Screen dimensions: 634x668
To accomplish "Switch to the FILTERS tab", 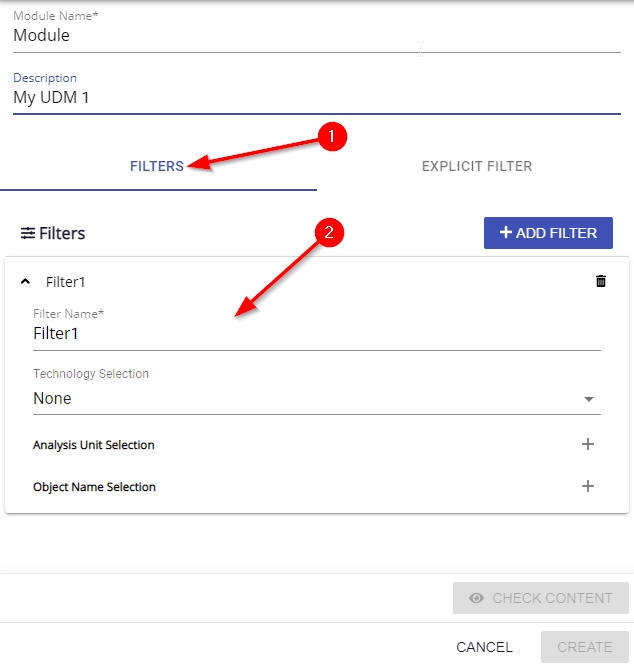I will pyautogui.click(x=157, y=166).
